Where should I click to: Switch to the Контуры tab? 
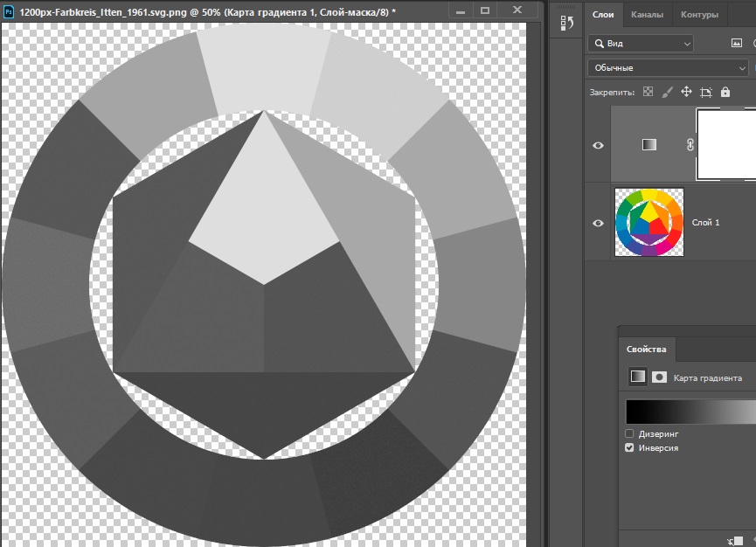coord(699,15)
